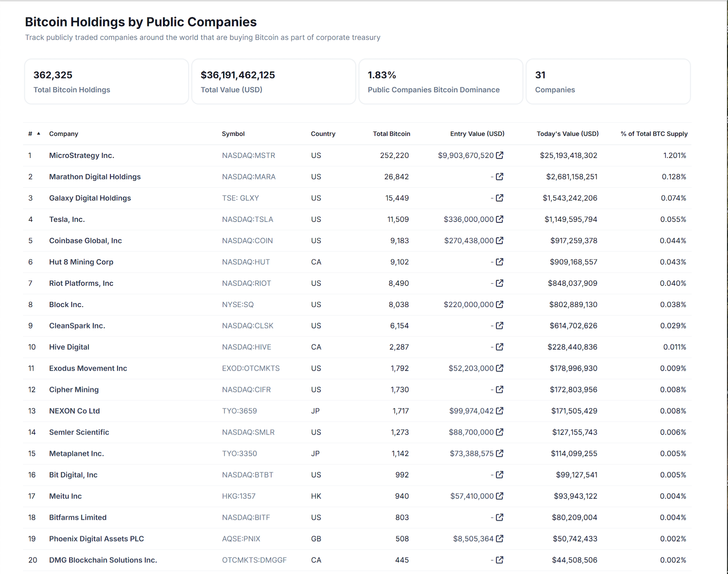This screenshot has height=574, width=728.
Task: Click the page title Bitcoin Holdings by Public Companies
Action: coord(141,22)
